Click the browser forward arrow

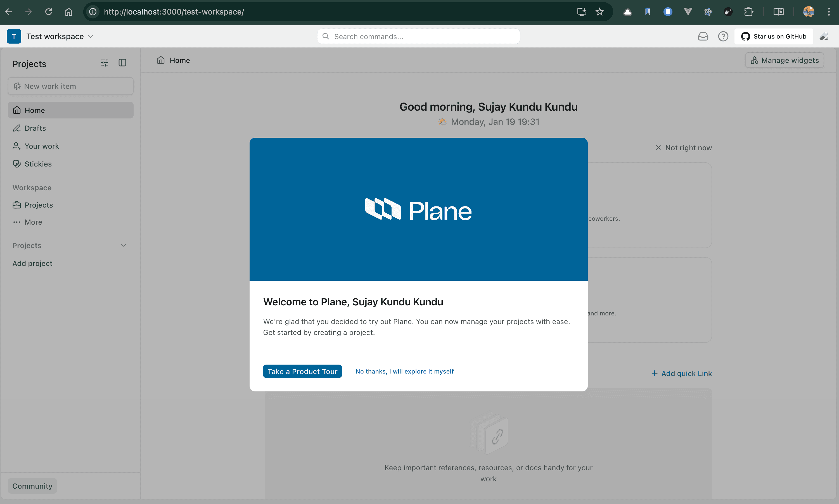[x=29, y=12]
